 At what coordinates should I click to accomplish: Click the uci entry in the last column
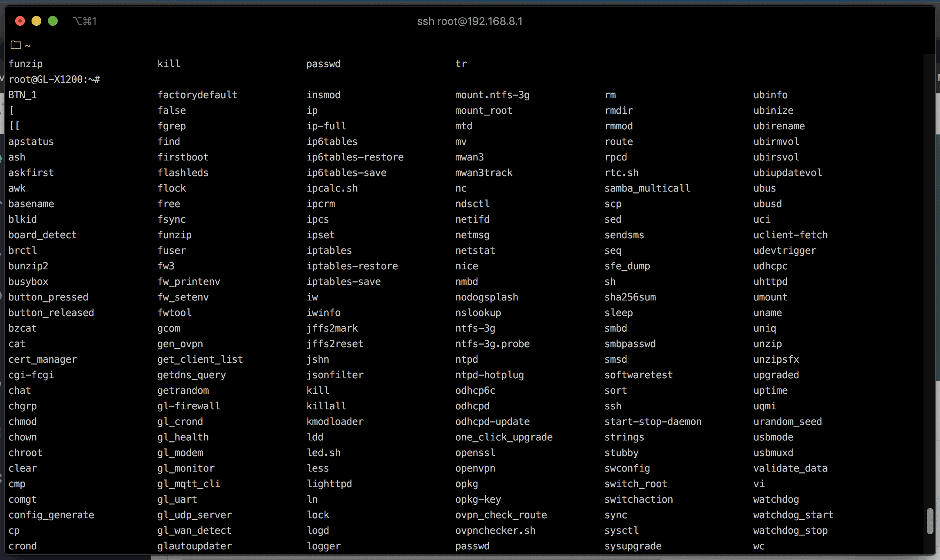(x=761, y=219)
